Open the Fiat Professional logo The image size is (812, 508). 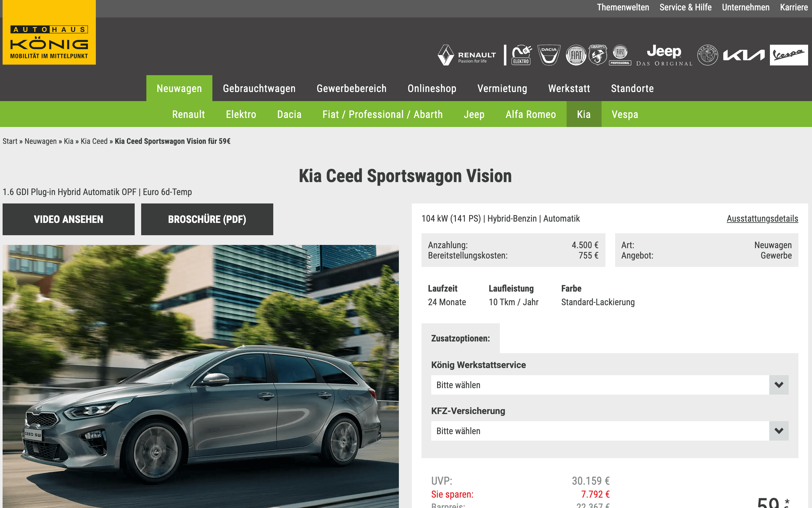coord(620,55)
